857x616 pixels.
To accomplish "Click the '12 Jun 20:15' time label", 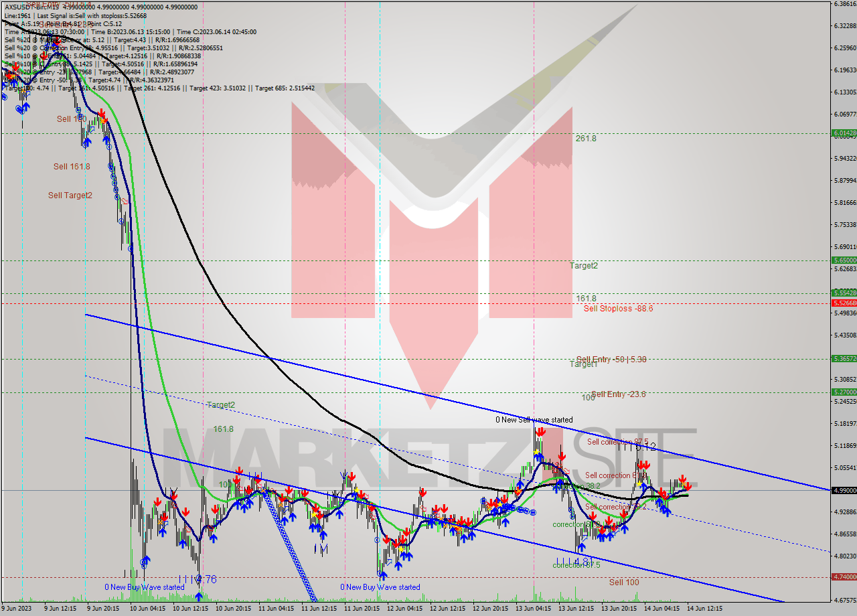I will (x=491, y=609).
